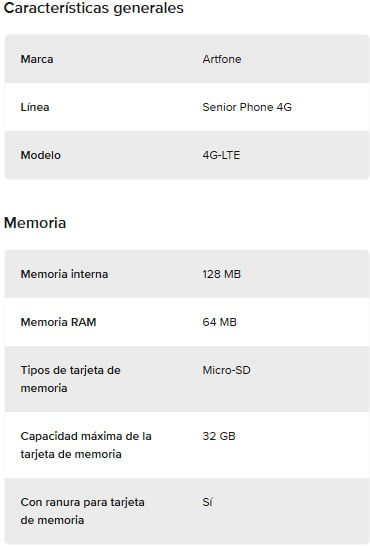This screenshot has width=370, height=546.
Task: Click the Micro-SD value
Action: tap(227, 370)
